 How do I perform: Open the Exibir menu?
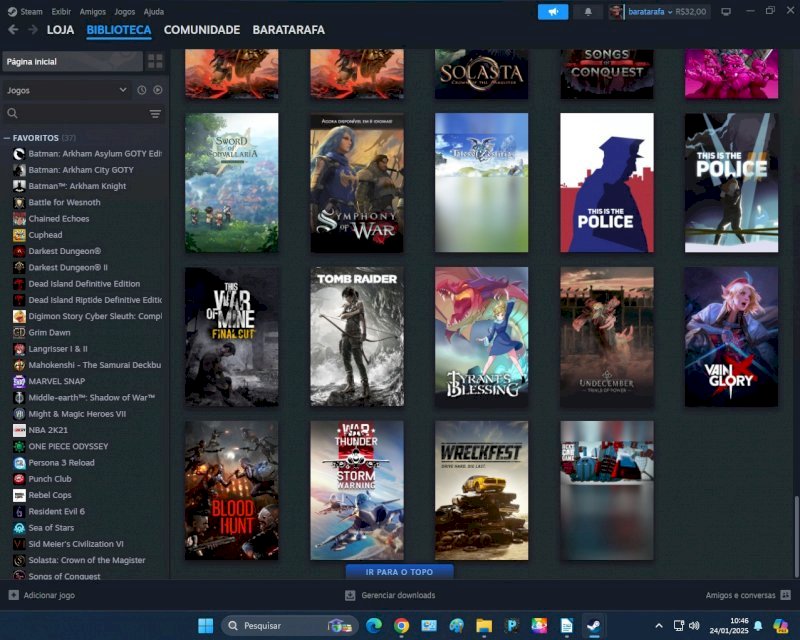pos(61,11)
